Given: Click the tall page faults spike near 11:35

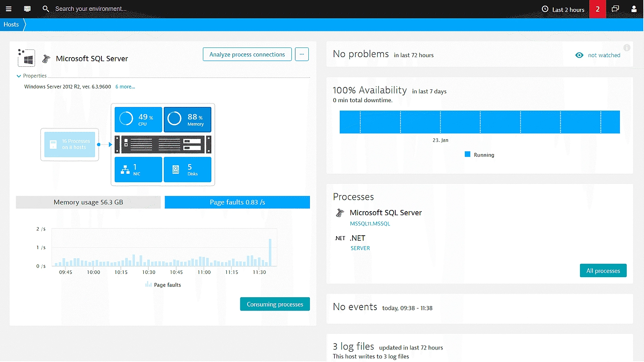Looking at the screenshot, I should pos(270,252).
